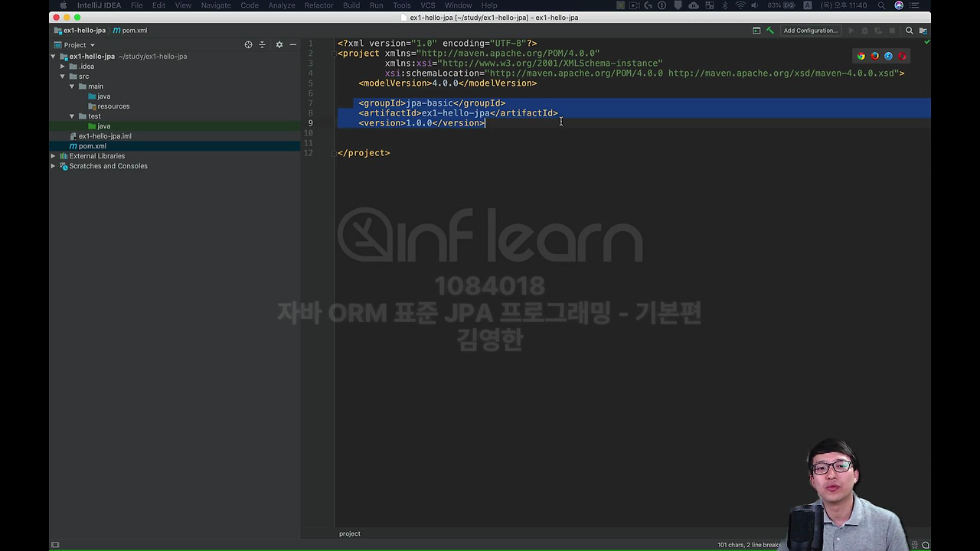Click the groupId jpa-basic line
The width and height of the screenshot is (980, 551).
click(432, 103)
